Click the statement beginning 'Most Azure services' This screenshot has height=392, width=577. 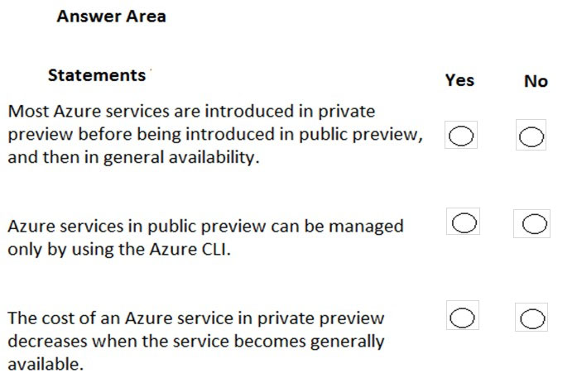[215, 134]
